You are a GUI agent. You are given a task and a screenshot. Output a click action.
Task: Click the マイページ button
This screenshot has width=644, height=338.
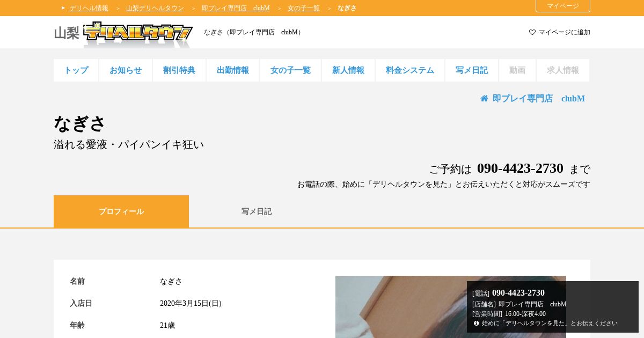[x=563, y=6]
